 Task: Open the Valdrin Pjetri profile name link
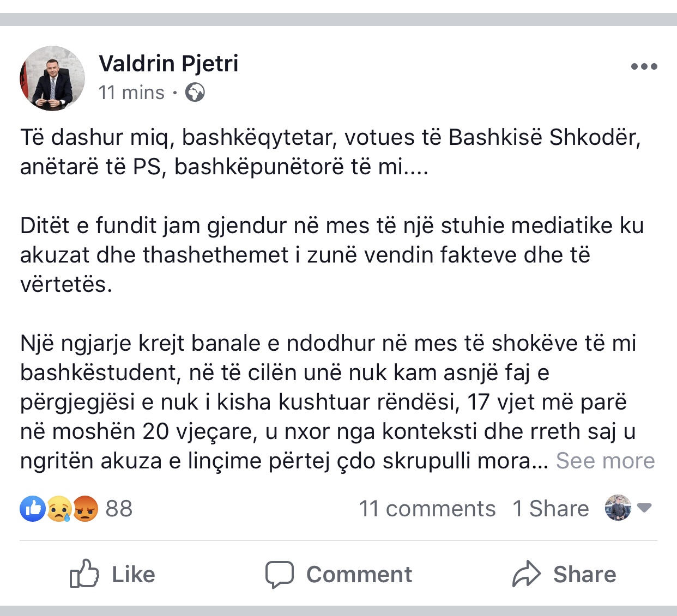tap(168, 64)
